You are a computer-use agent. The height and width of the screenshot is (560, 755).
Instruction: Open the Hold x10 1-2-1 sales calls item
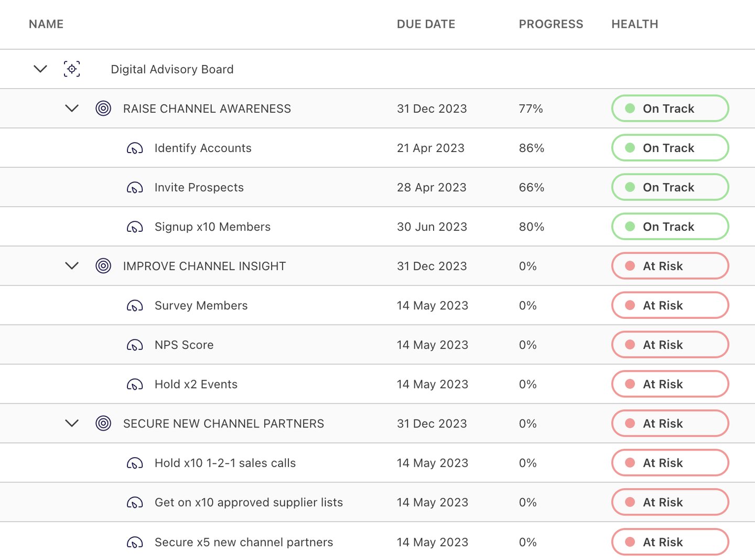tap(225, 462)
